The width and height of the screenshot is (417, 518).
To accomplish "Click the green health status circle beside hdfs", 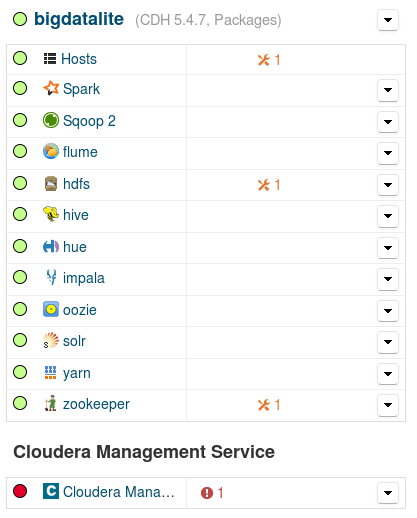I will tap(20, 183).
